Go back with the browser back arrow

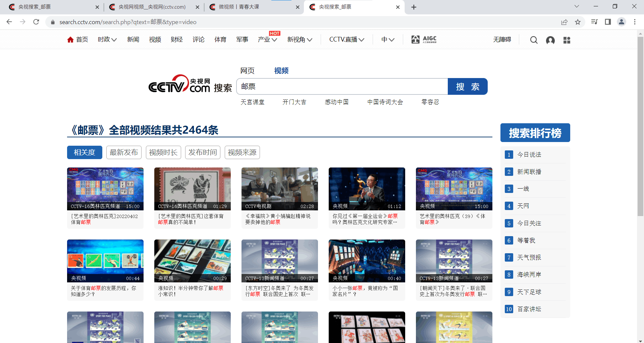[9, 22]
